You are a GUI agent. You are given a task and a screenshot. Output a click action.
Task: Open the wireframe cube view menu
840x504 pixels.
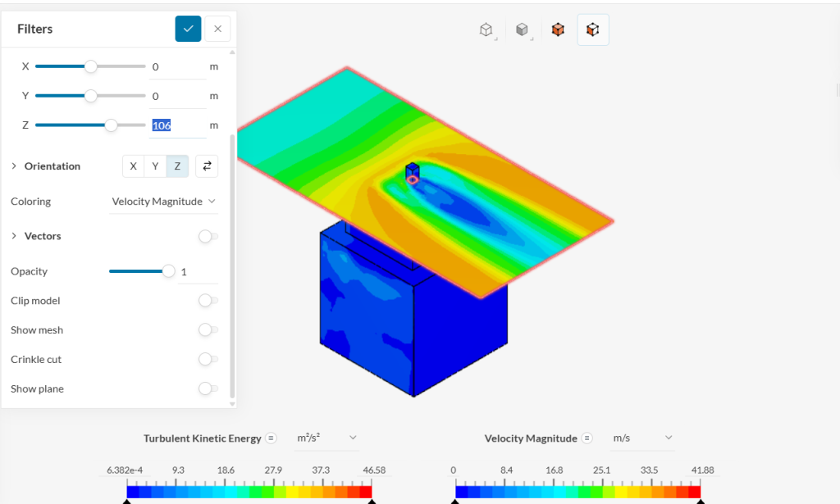coord(486,30)
